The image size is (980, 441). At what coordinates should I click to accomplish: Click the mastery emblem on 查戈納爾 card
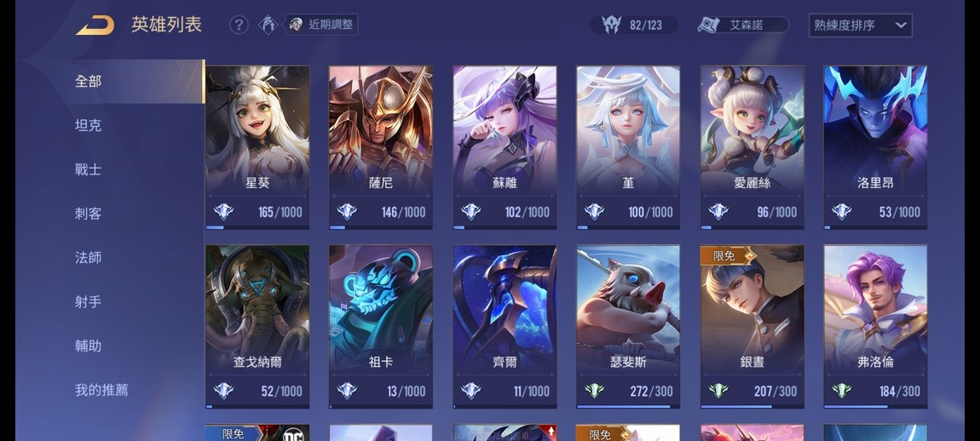coord(223,391)
